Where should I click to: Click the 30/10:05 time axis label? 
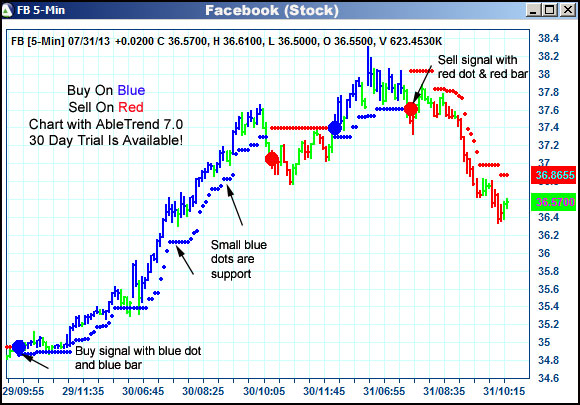[x=264, y=391]
